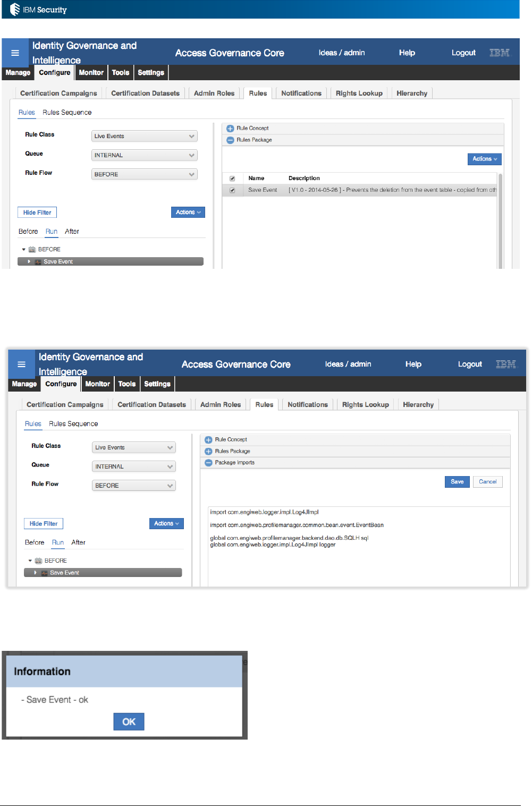Viewport: 532px width, 806px height.
Task: Select Certification Datasets tab in upper screenshot
Action: pyautogui.click(x=146, y=94)
